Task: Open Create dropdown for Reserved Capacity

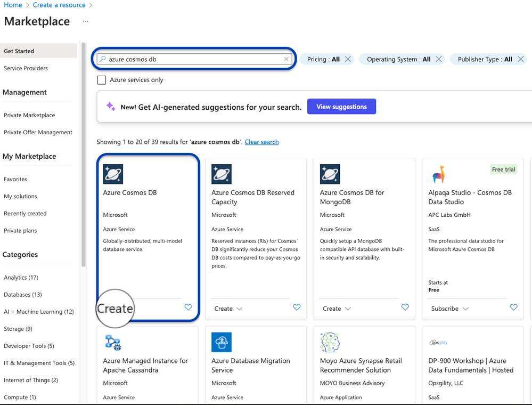Action: coord(228,309)
